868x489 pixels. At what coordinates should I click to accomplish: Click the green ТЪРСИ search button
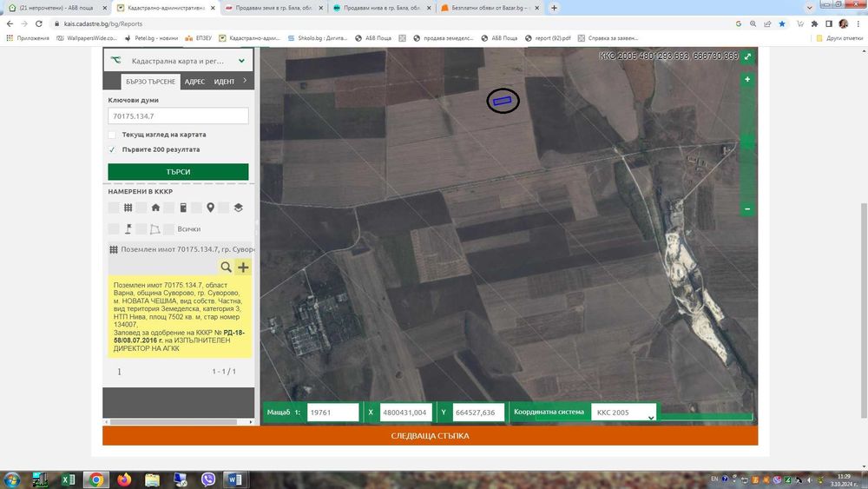178,172
